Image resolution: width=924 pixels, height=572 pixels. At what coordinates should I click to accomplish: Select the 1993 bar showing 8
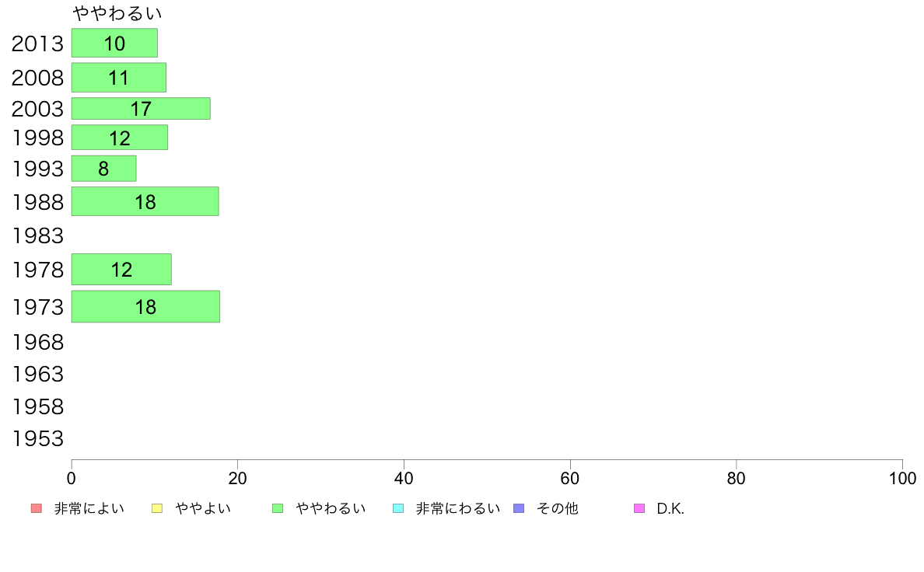point(103,169)
